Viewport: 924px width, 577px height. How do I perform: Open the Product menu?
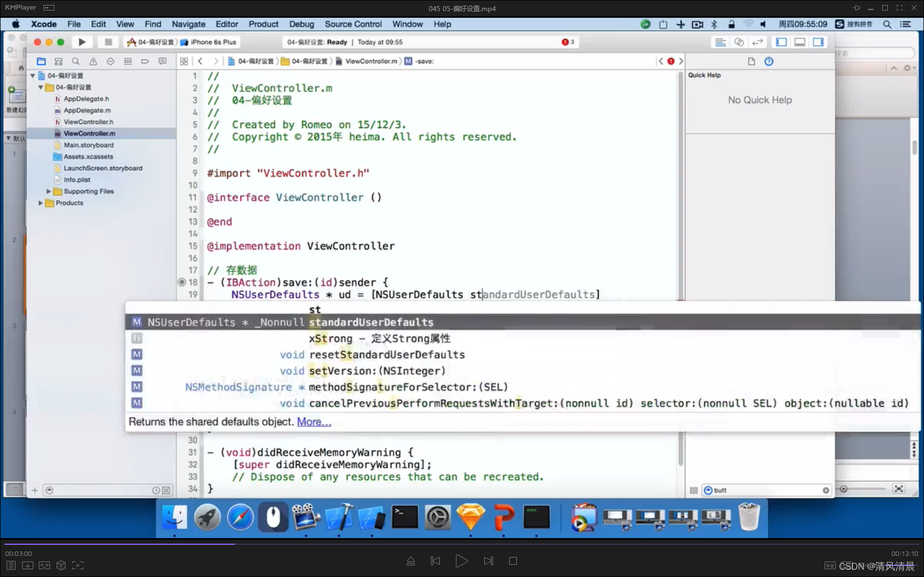[x=263, y=24]
